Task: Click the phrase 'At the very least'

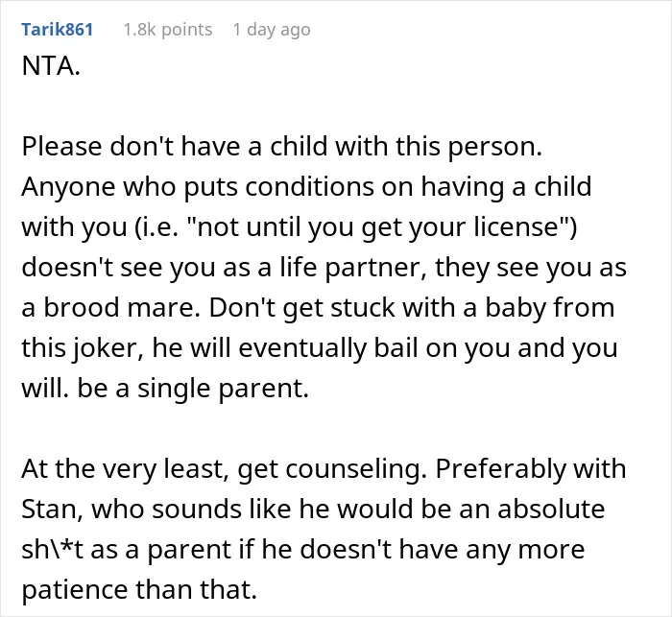Action: [x=123, y=469]
